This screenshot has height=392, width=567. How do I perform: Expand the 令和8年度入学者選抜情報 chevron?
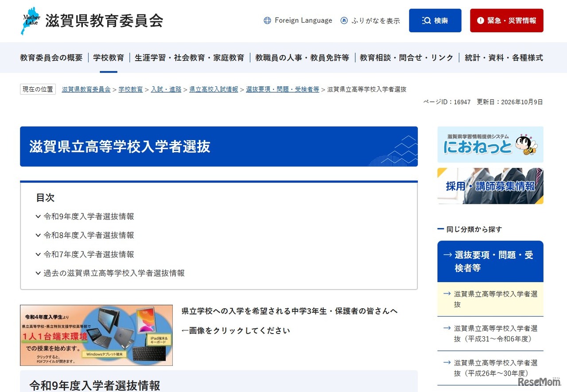tap(38, 235)
